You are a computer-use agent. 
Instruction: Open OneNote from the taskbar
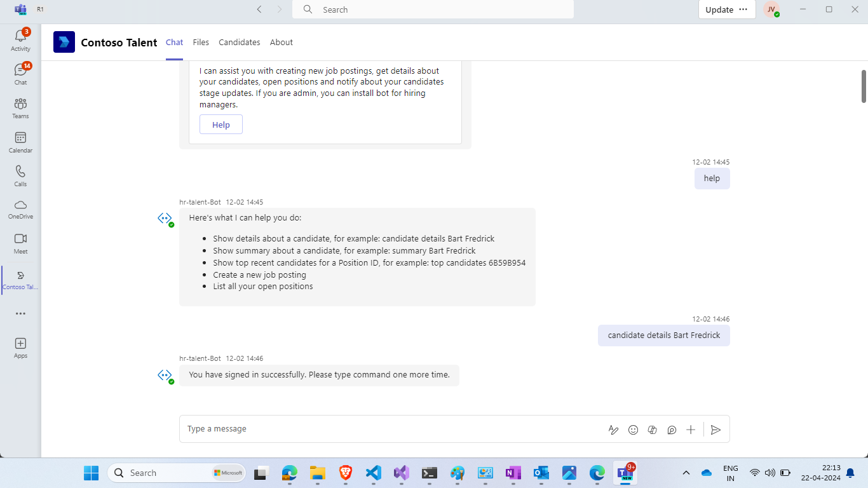pyautogui.click(x=513, y=473)
